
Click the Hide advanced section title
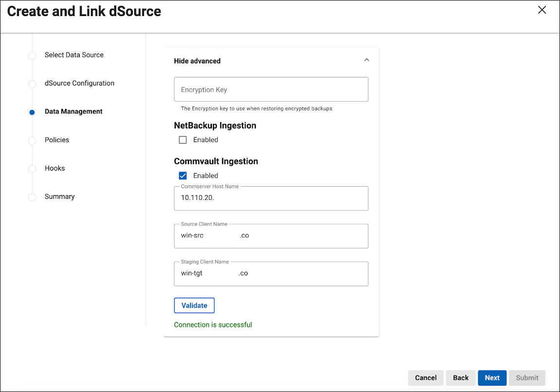click(197, 61)
